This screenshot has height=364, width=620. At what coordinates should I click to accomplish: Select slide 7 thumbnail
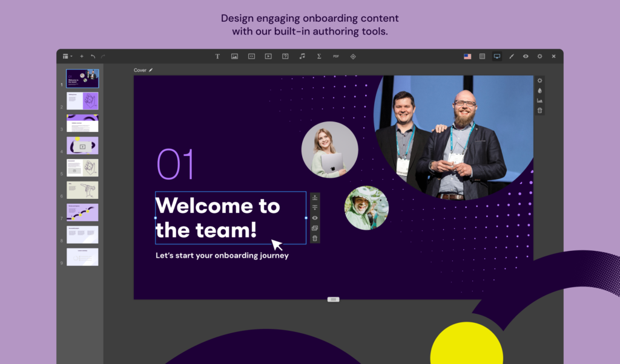pos(82,212)
